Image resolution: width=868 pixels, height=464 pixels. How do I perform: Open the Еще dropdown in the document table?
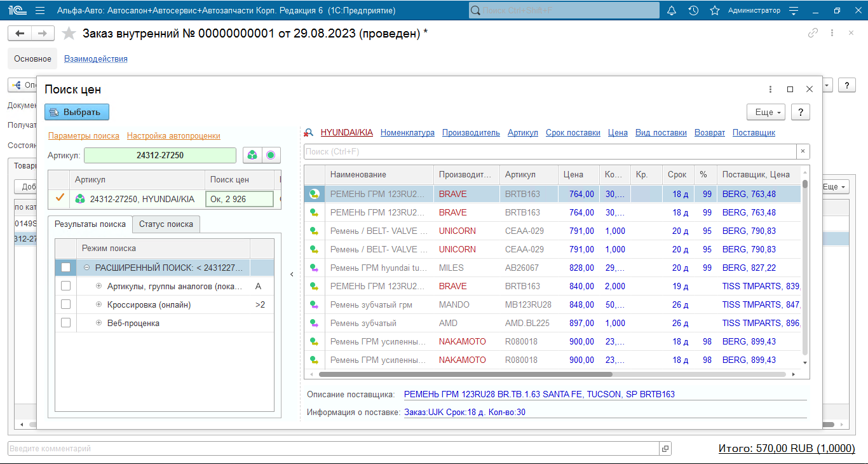[835, 187]
